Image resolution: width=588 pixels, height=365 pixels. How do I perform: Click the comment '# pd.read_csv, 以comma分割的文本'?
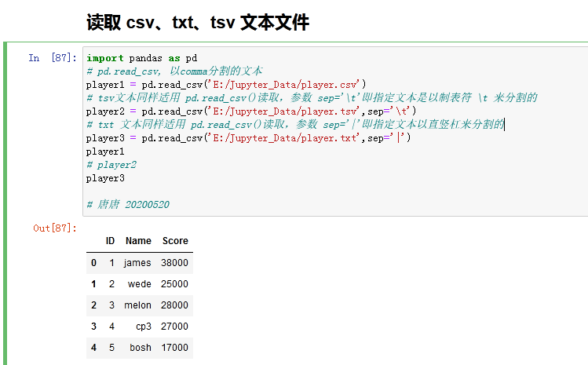pos(174,71)
